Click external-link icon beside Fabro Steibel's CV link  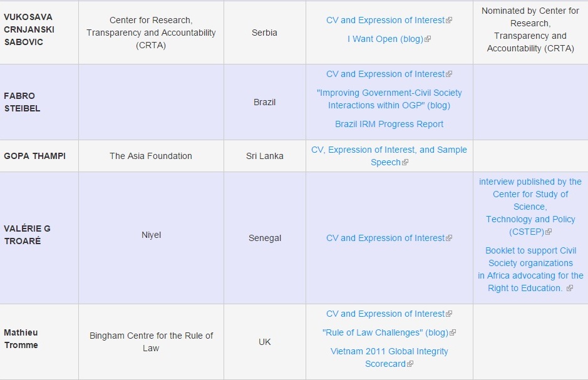click(x=449, y=74)
